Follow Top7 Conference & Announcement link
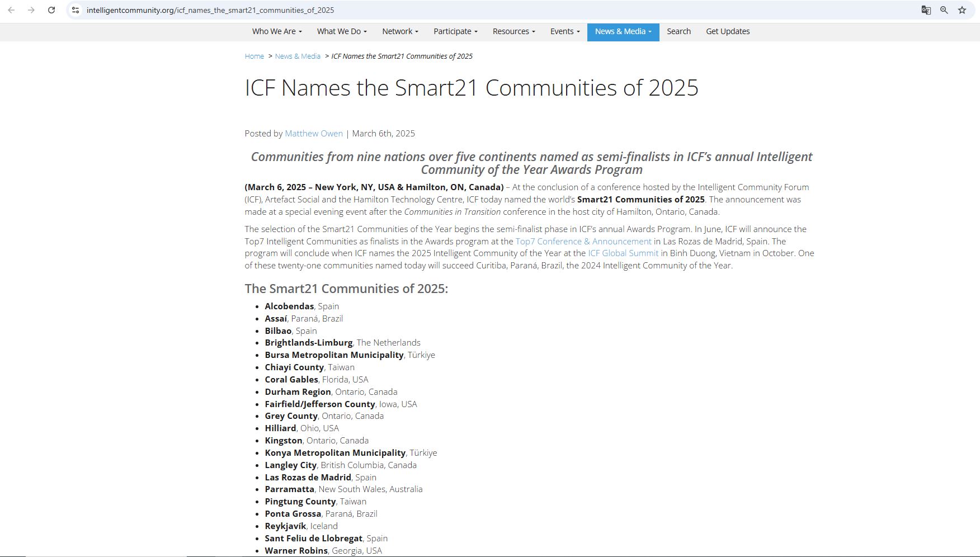The width and height of the screenshot is (980, 557). tap(583, 241)
